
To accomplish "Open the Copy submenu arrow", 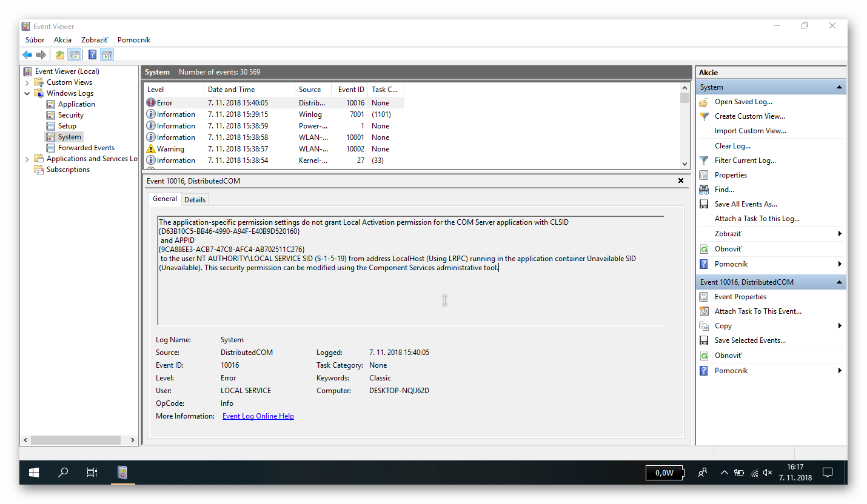I will (839, 326).
